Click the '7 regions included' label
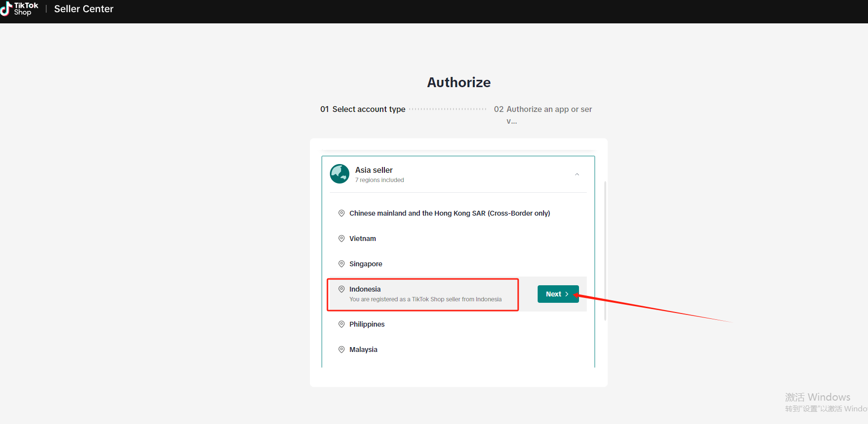 [380, 180]
